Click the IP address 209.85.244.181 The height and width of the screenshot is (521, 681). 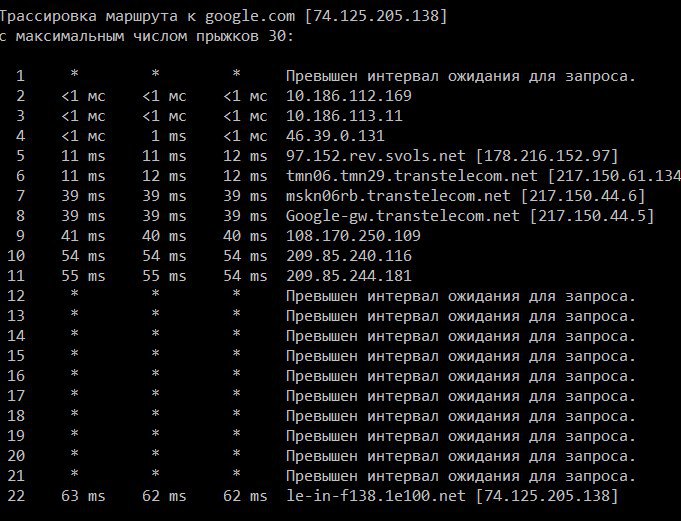pos(349,276)
